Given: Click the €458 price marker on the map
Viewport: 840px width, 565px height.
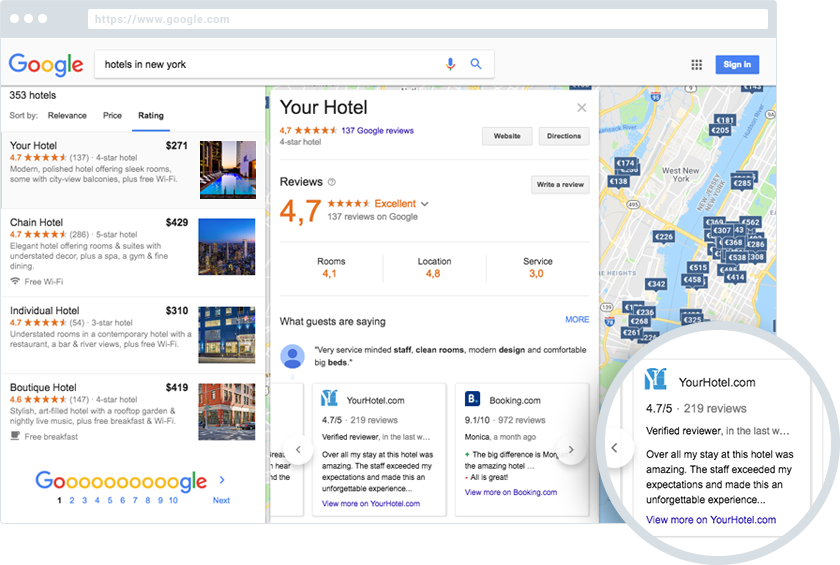Looking at the screenshot, I should (x=692, y=280).
